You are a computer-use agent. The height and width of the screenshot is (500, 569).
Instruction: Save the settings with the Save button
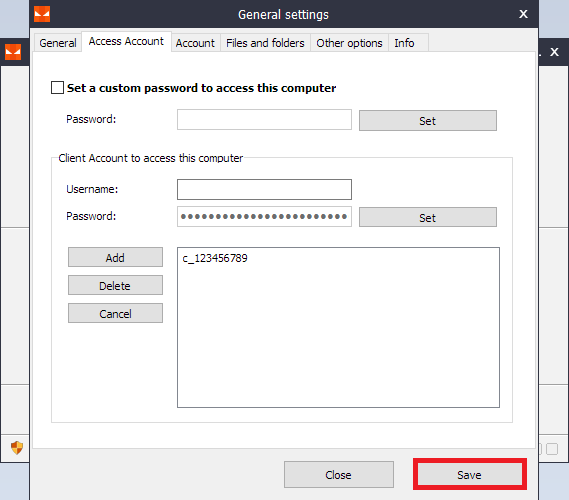click(x=469, y=474)
